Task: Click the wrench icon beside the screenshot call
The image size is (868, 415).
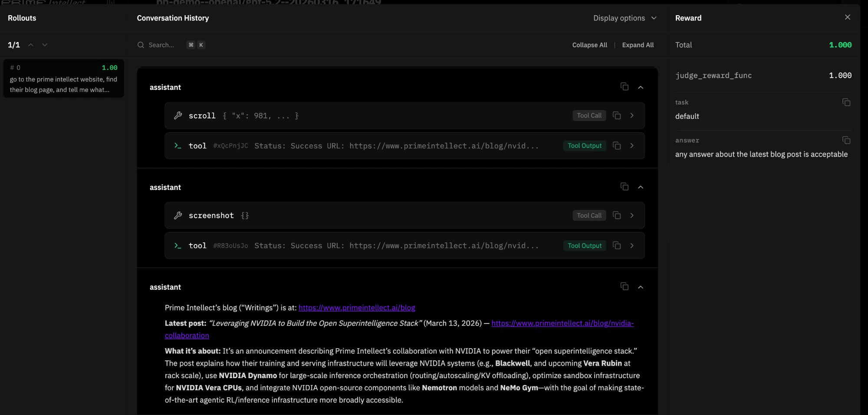Action: 178,215
